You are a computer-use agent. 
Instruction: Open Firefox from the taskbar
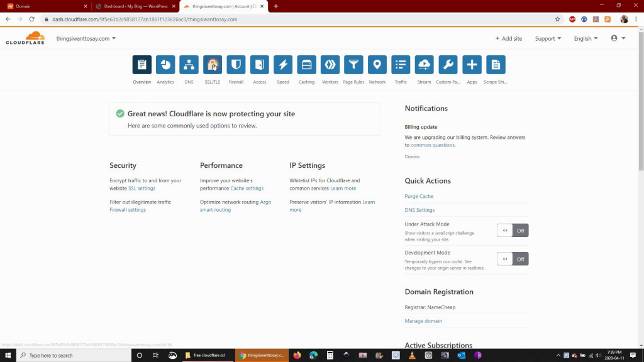297,355
